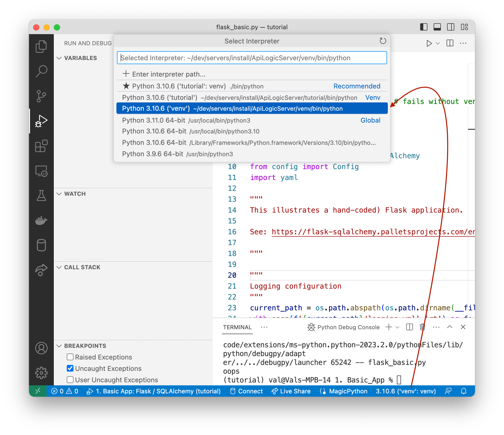Click the notifications bell in status bar
This screenshot has height=435, width=504.
click(463, 391)
